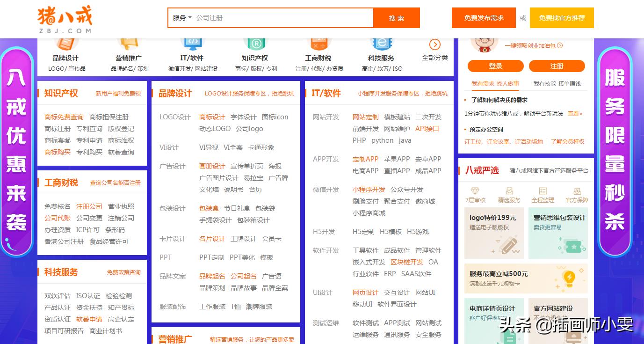Image resolution: width=644 pixels, height=344 pixels.
Task: Click the 免费发布需求 button
Action: pyautogui.click(x=484, y=18)
